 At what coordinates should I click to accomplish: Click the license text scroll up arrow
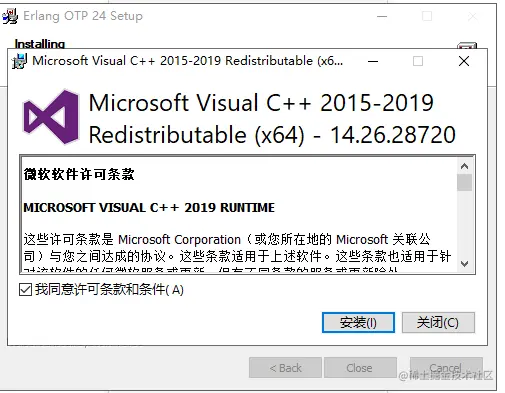pyautogui.click(x=464, y=166)
